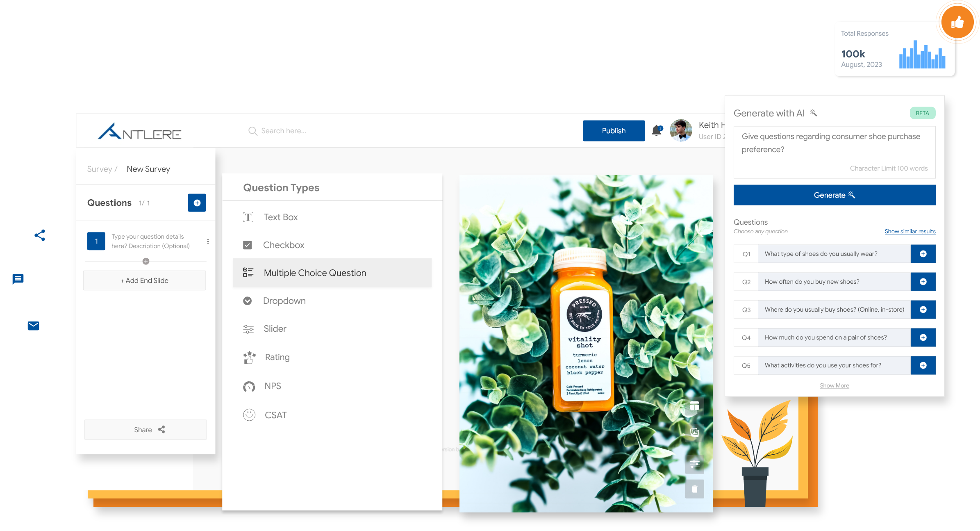The image size is (980, 531).
Task: Click the image adjust settings sliders icon
Action: [694, 465]
